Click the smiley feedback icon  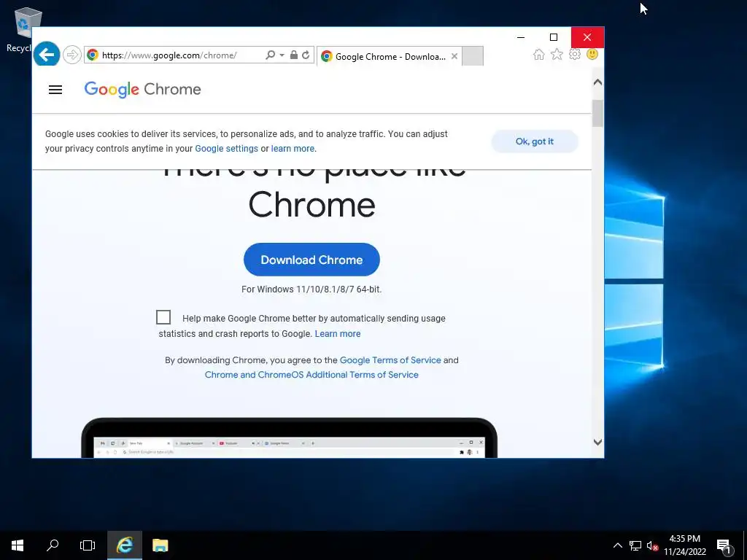pyautogui.click(x=592, y=54)
